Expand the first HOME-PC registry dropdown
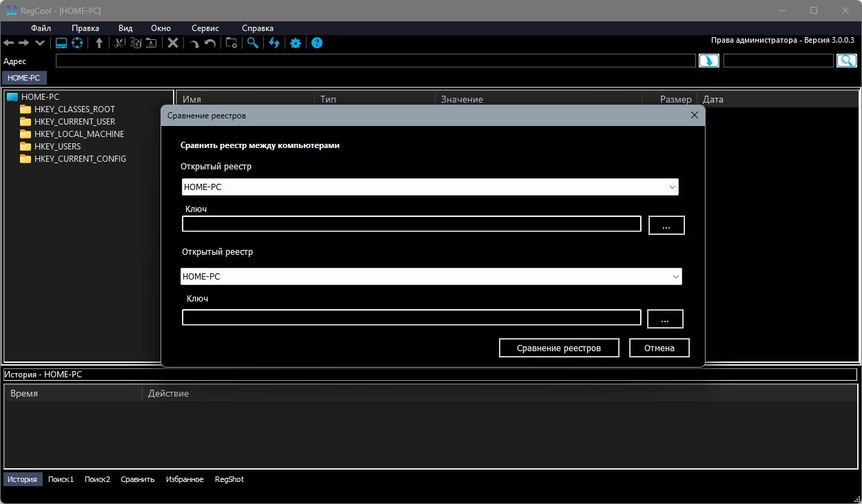The image size is (862, 504). click(672, 187)
